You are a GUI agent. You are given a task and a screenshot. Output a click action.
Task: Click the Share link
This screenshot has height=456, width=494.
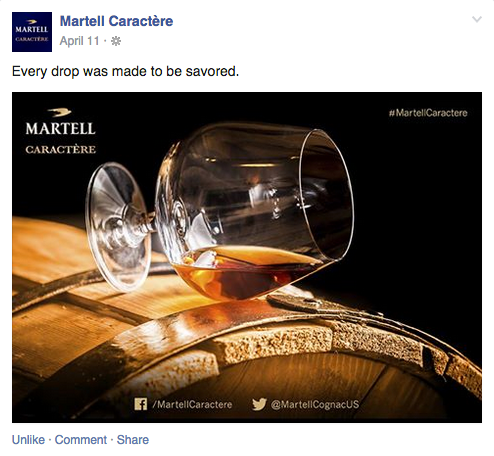pyautogui.click(x=133, y=440)
